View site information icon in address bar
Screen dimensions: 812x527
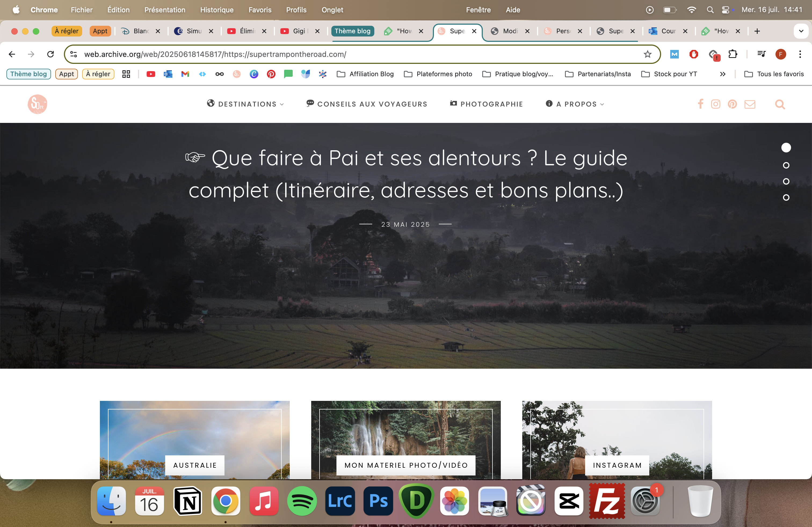pos(74,54)
